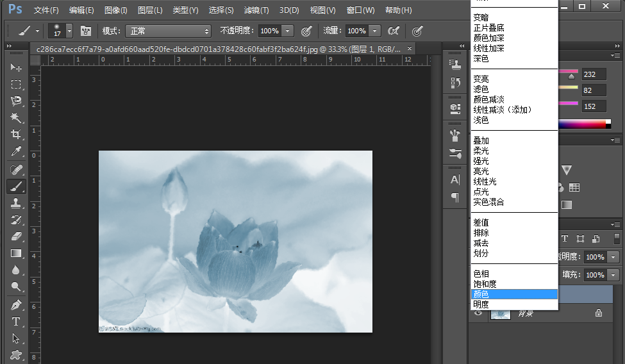Choose 正片叠底 from the blend mode list
The height and width of the screenshot is (364, 625).
tap(490, 28)
